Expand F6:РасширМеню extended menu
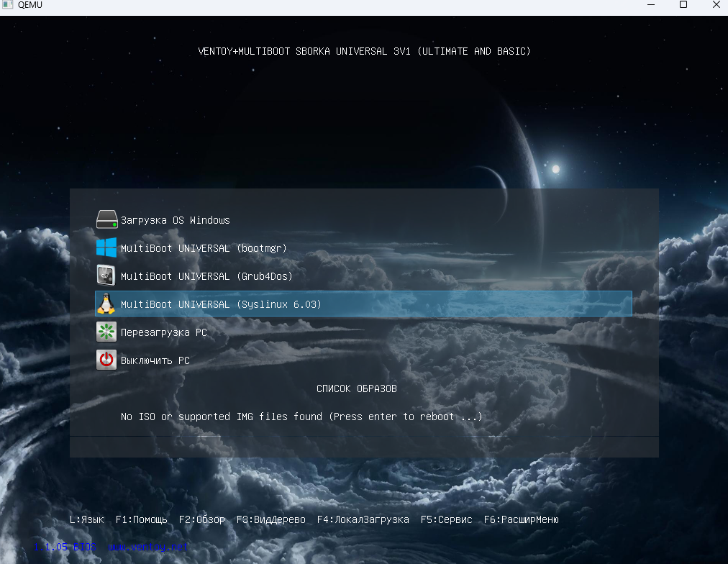 click(522, 519)
